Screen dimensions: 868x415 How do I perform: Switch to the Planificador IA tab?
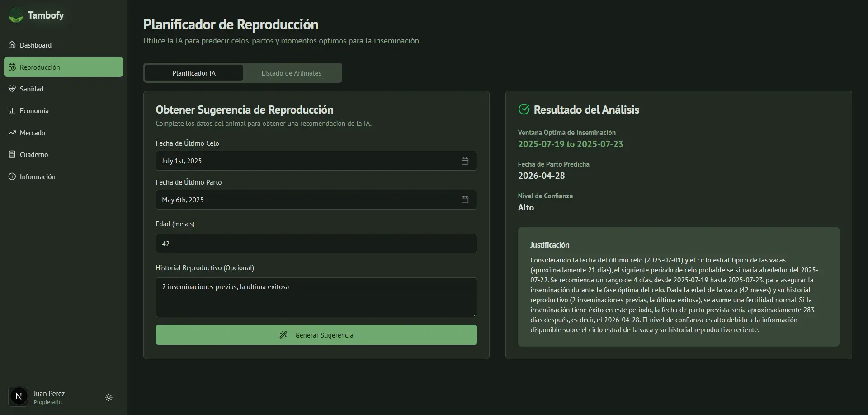click(x=193, y=73)
